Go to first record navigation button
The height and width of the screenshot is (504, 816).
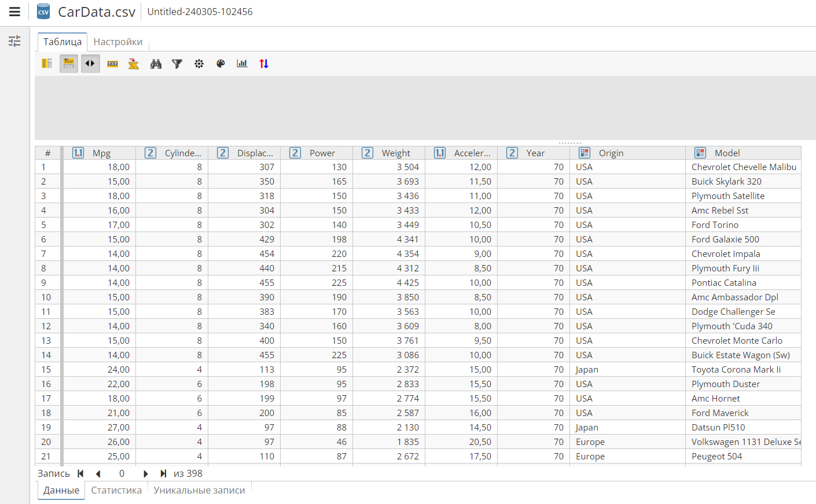(80, 473)
